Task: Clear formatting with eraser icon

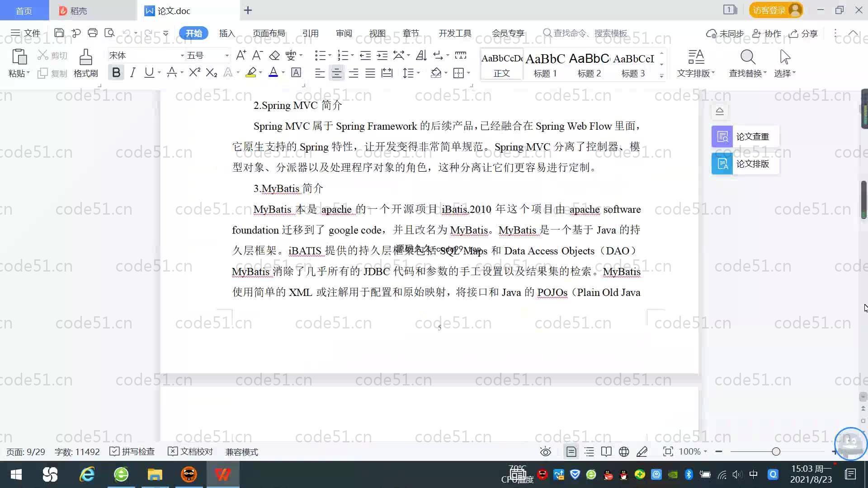Action: (x=274, y=55)
